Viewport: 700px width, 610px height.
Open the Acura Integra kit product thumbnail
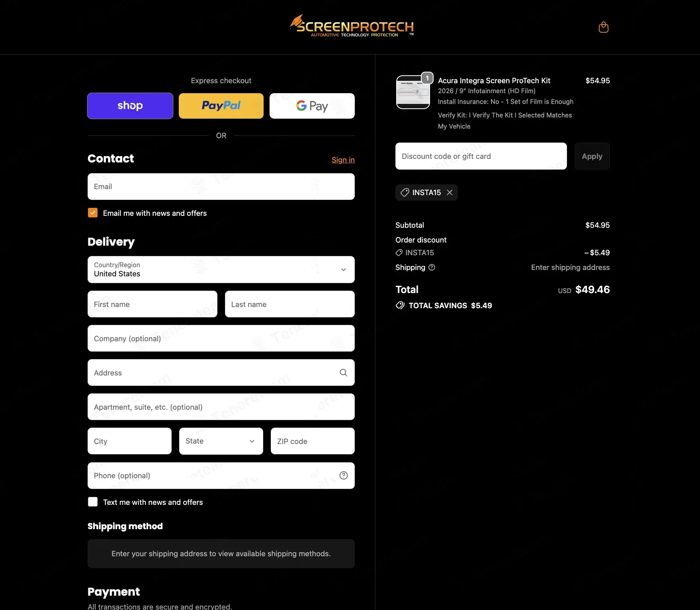click(x=413, y=92)
